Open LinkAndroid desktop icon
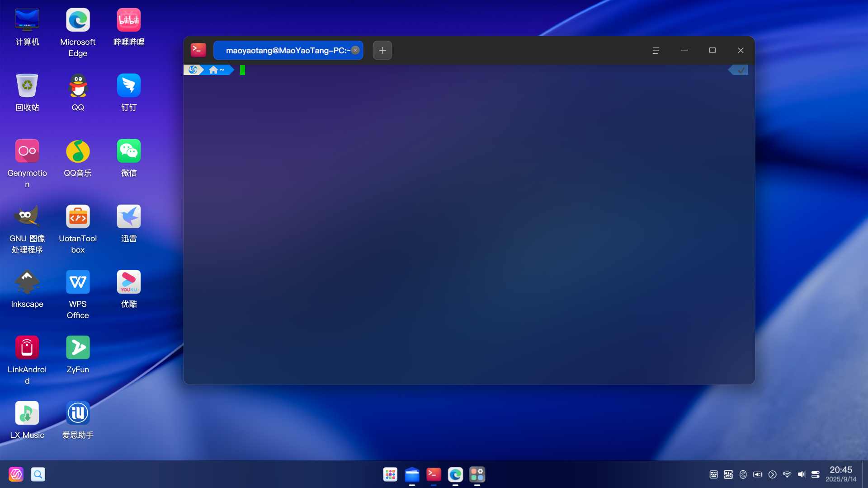The image size is (868, 488). (27, 360)
